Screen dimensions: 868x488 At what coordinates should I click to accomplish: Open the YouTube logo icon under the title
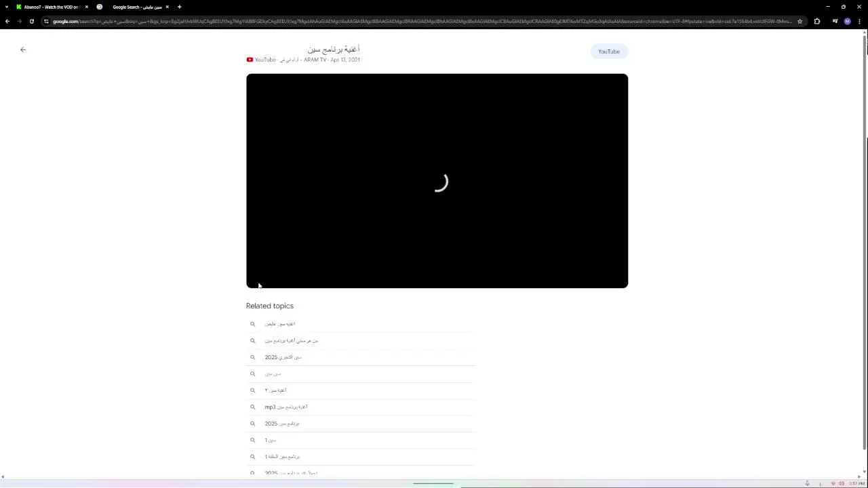[250, 60]
